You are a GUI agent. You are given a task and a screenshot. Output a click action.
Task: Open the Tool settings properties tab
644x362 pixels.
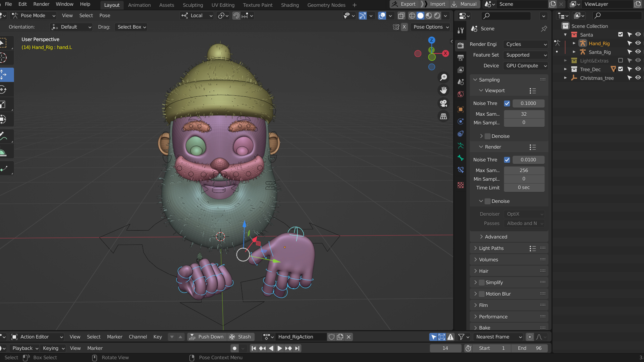[x=461, y=30]
